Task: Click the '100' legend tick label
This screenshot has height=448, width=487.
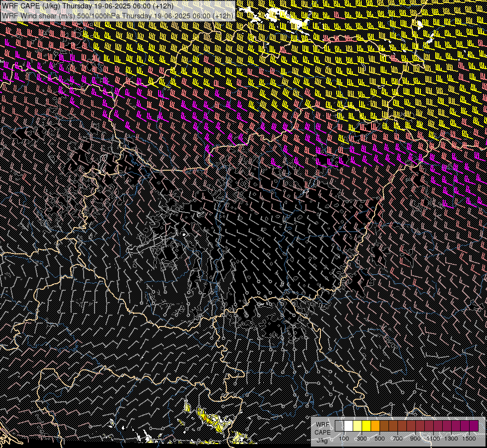Action: (344, 439)
